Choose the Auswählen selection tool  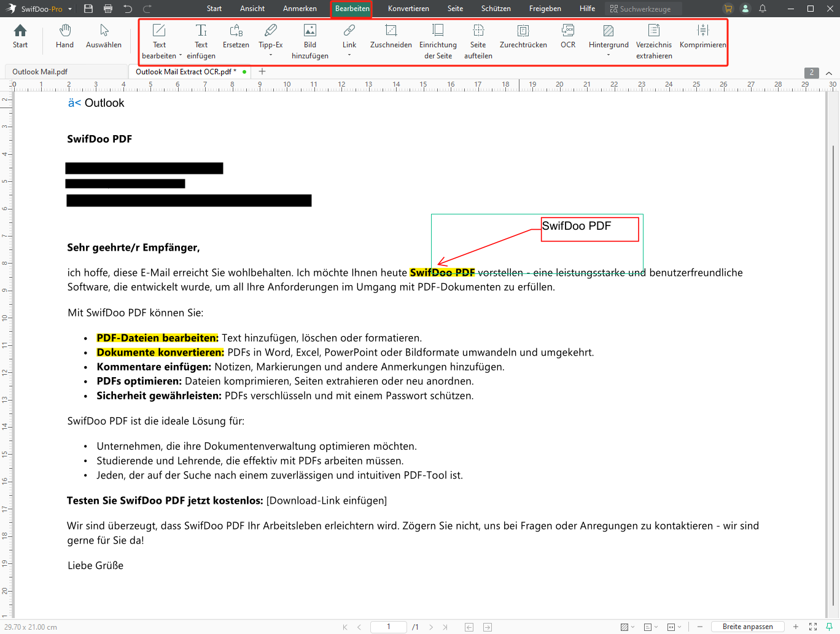point(104,36)
